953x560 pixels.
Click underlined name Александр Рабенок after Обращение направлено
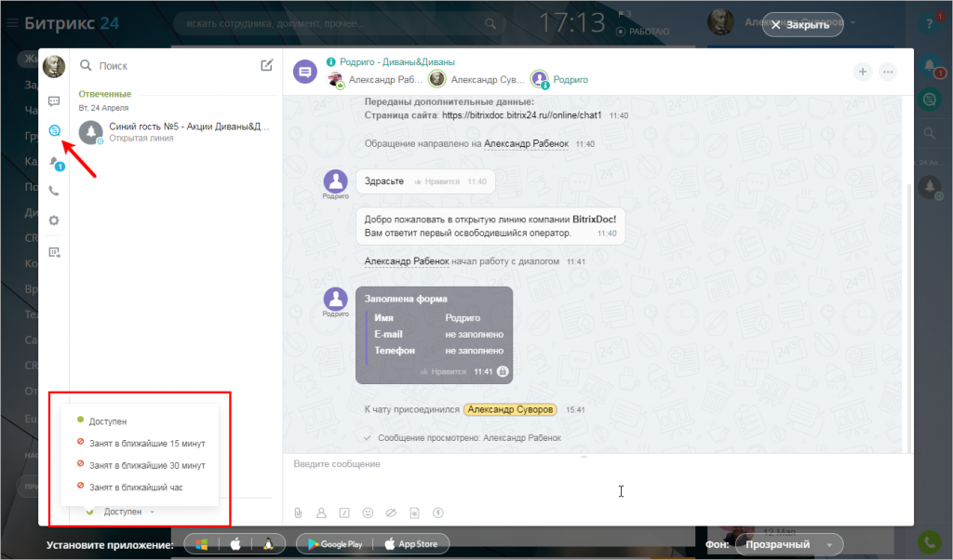click(527, 144)
